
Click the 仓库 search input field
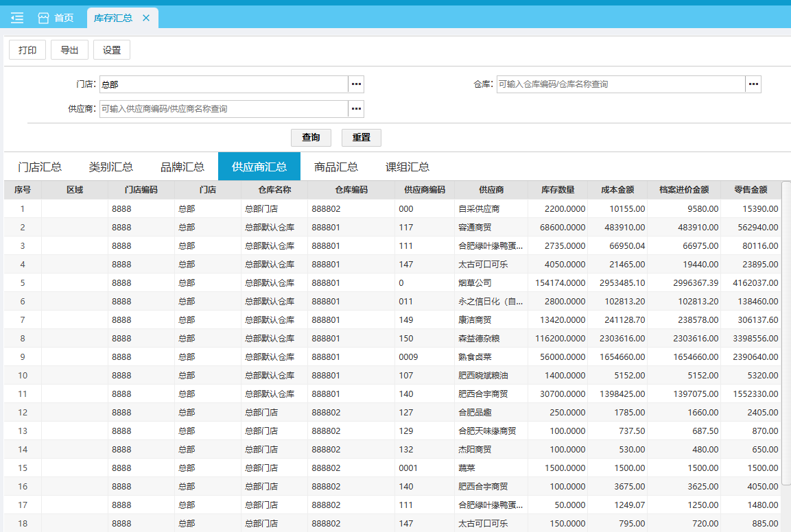[620, 84]
